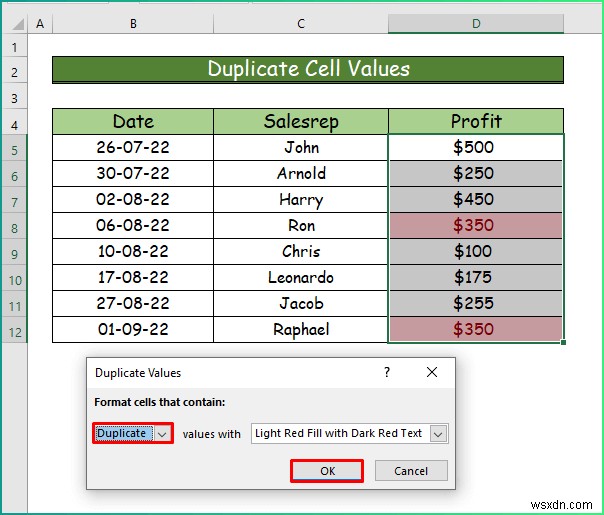Click the fill handle at selection corner

(x=564, y=342)
